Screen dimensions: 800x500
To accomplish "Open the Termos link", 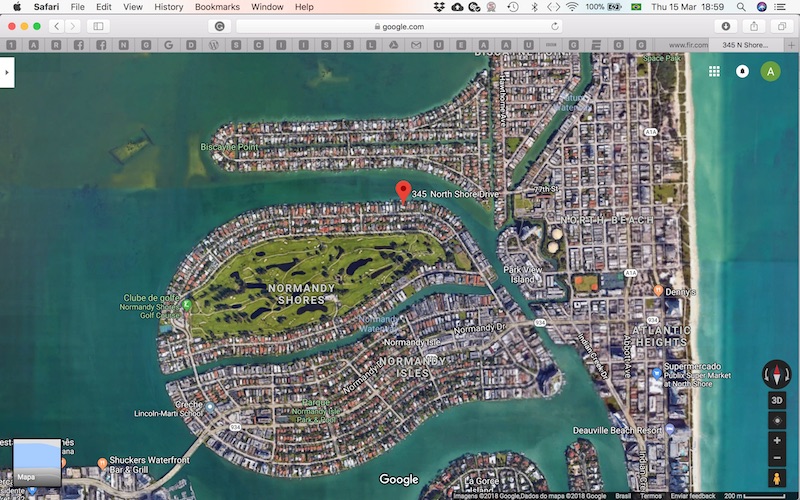I will (651, 496).
